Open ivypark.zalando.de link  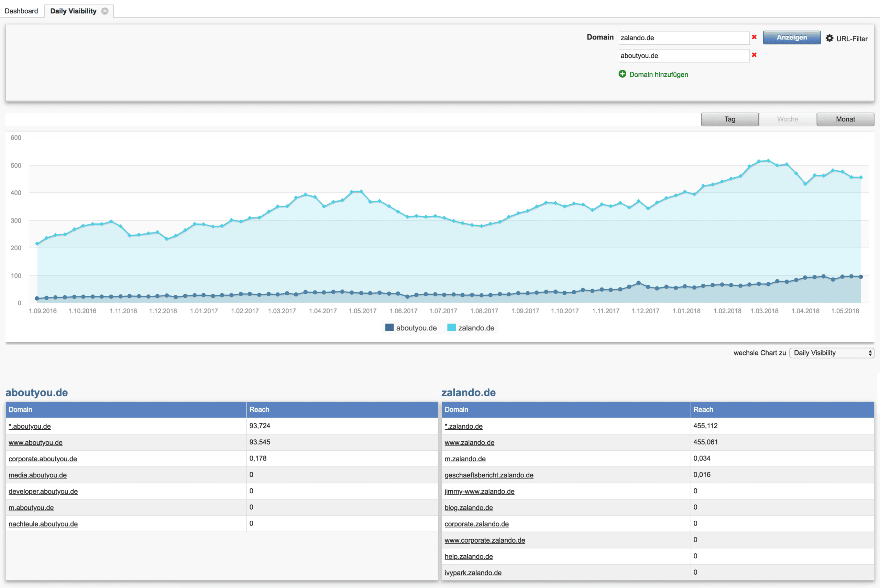point(473,573)
